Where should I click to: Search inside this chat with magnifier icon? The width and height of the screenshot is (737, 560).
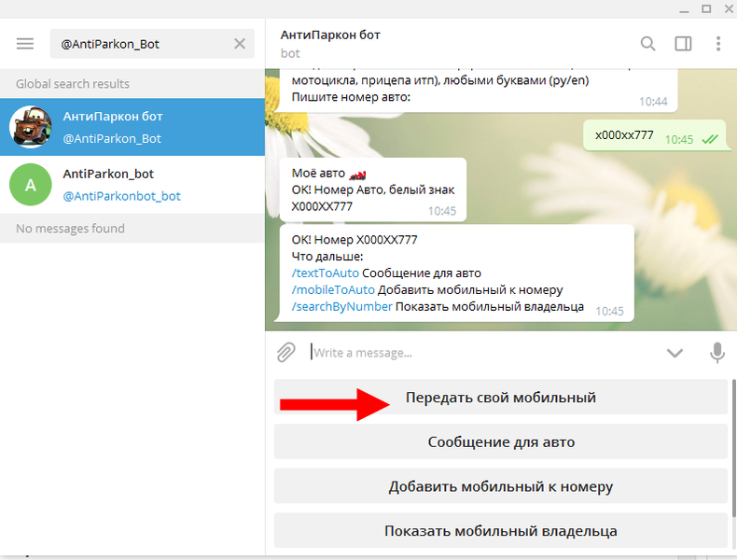point(647,44)
